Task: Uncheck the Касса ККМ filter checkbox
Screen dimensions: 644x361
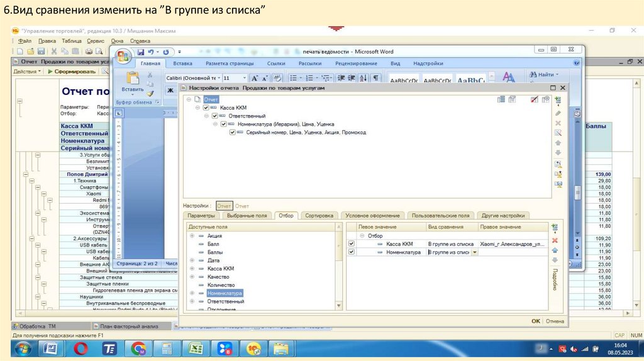Action: tap(351, 243)
